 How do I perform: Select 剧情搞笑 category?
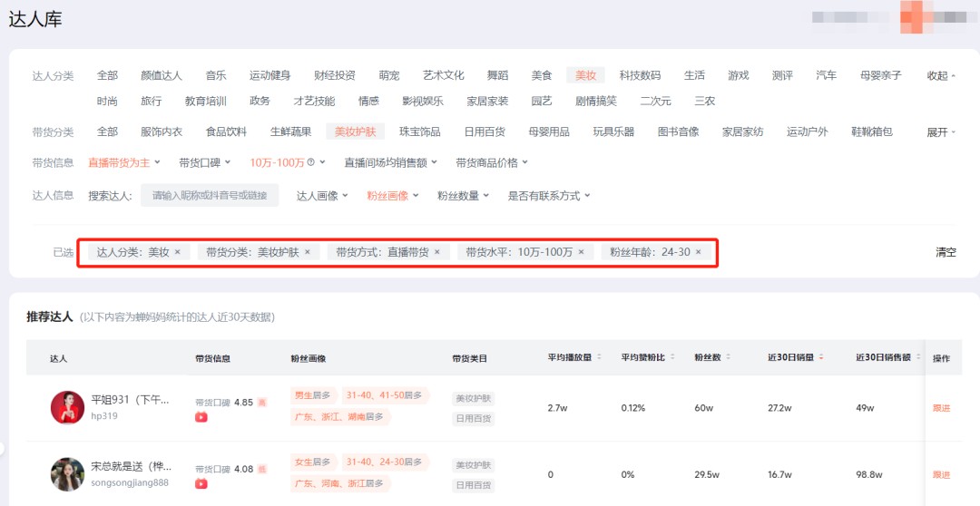(596, 102)
